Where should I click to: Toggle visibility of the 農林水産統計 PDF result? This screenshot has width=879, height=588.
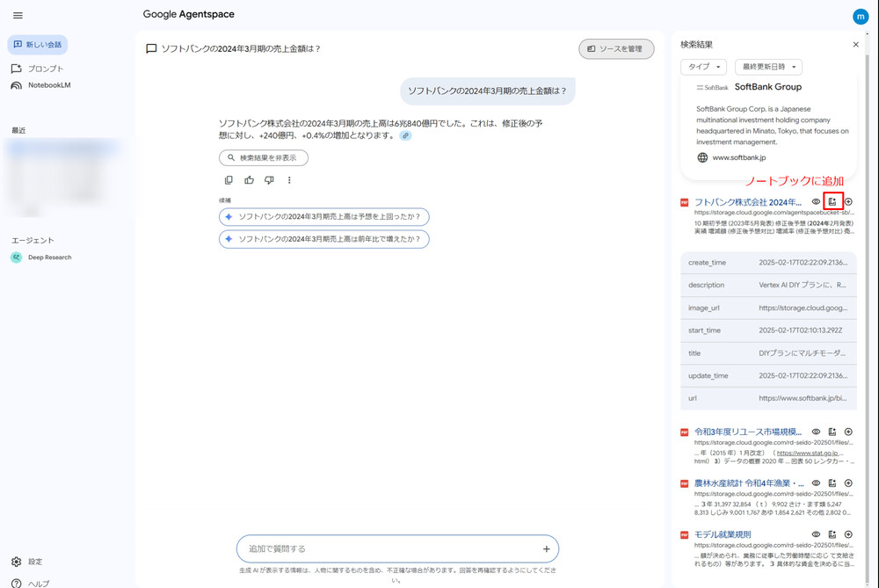[x=816, y=483]
